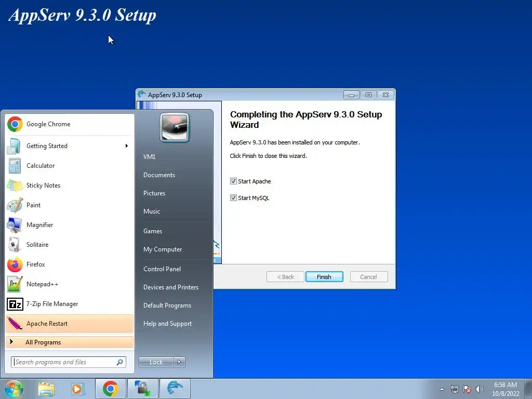Image resolution: width=532 pixels, height=399 pixels.
Task: Click the volume speaker icon
Action: (x=479, y=389)
